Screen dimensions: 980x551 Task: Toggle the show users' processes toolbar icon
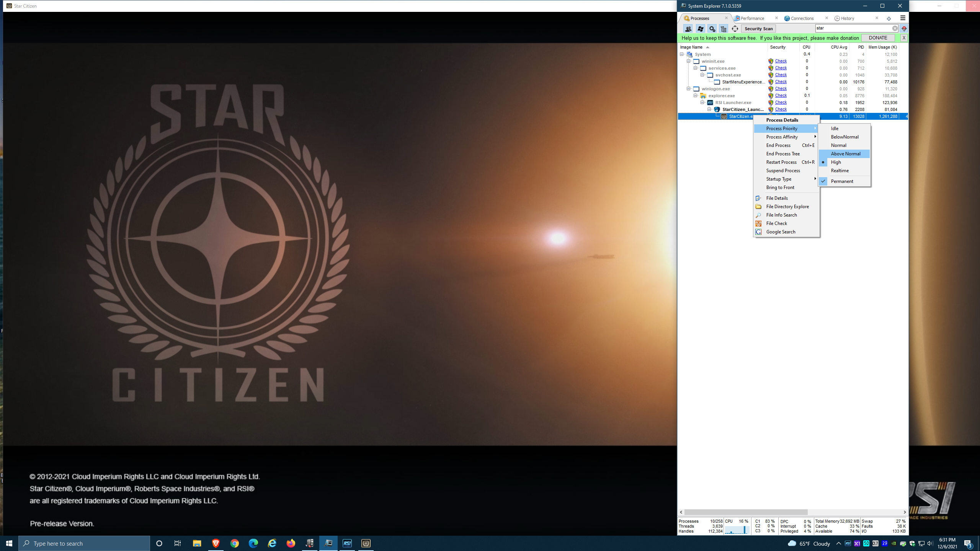(688, 29)
